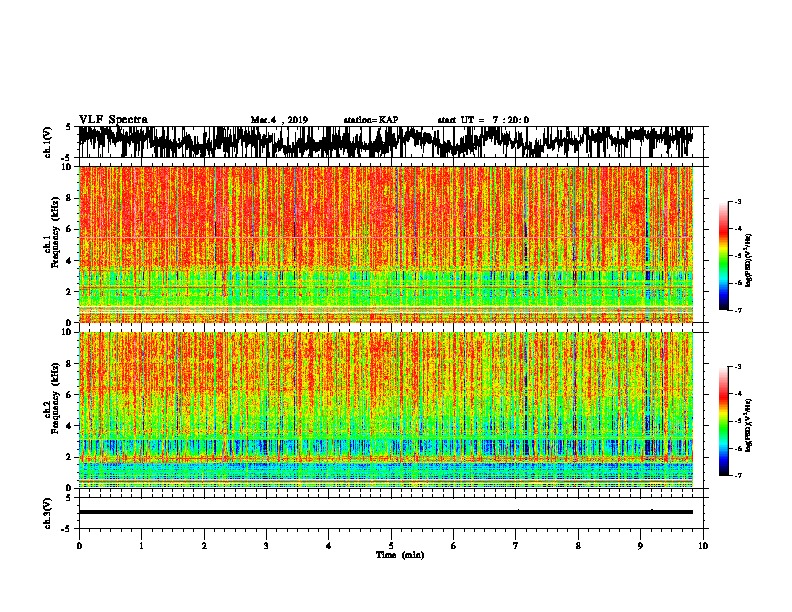Click the ch.3 flat voltage trace panel
Screen dimensions: 792x612
[391, 513]
